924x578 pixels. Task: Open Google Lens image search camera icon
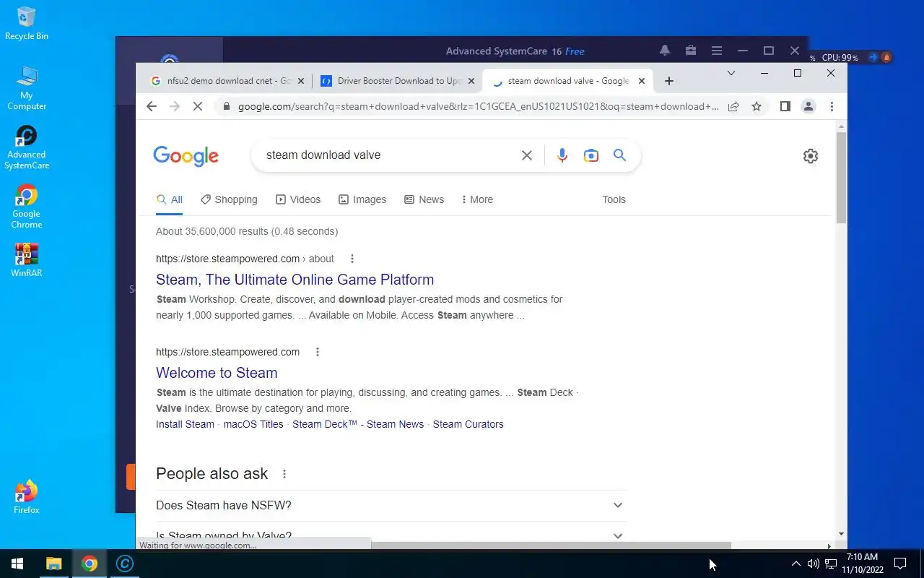(x=591, y=155)
